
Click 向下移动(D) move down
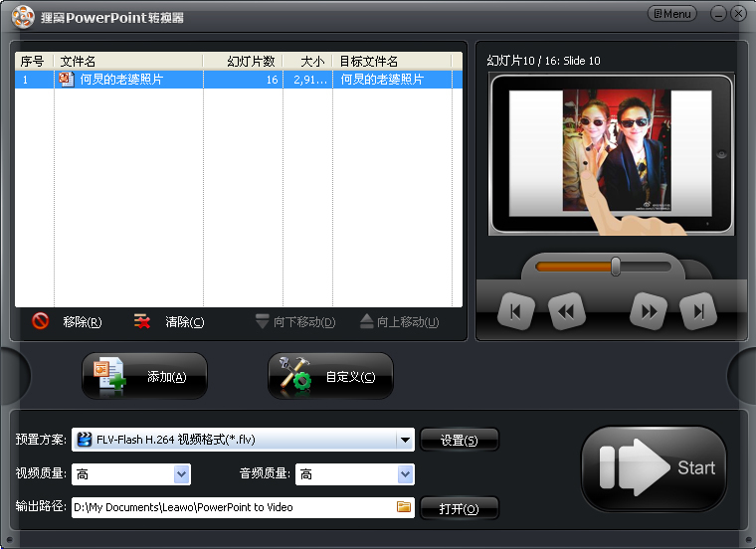pyautogui.click(x=295, y=321)
